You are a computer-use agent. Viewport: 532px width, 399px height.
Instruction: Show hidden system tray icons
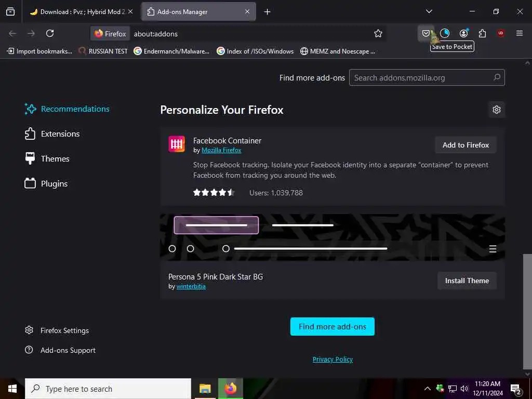click(428, 389)
